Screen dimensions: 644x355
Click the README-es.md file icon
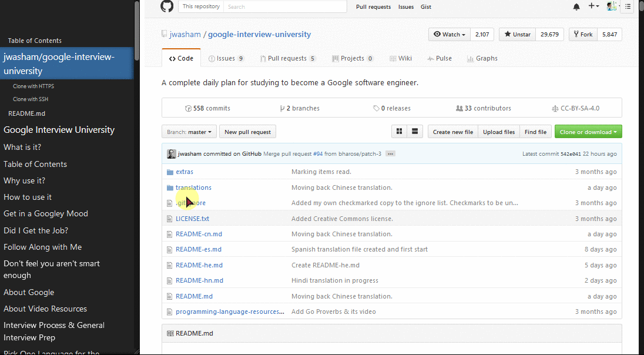pyautogui.click(x=170, y=249)
